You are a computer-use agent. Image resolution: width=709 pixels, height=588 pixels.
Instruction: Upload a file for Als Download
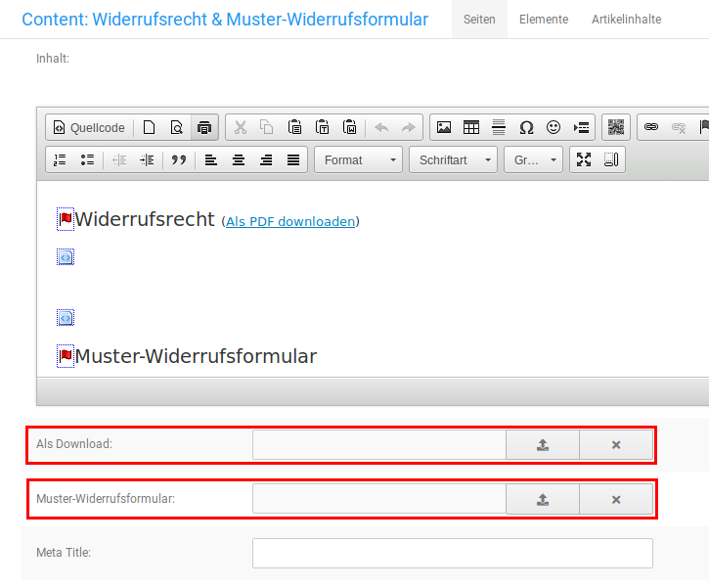[543, 445]
